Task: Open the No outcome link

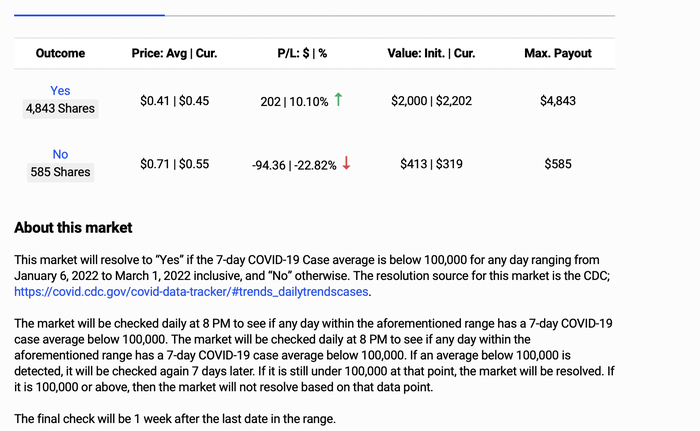Action: click(x=60, y=154)
